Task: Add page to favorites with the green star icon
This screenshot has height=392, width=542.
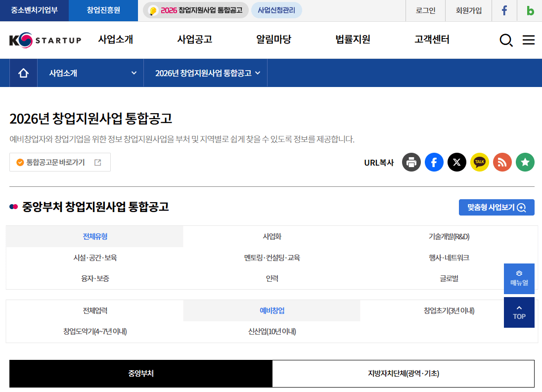Action: [525, 162]
